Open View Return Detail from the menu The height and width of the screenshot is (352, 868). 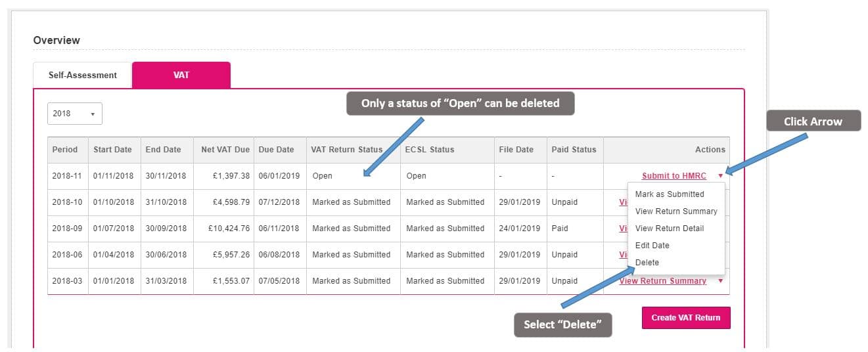pyautogui.click(x=669, y=229)
